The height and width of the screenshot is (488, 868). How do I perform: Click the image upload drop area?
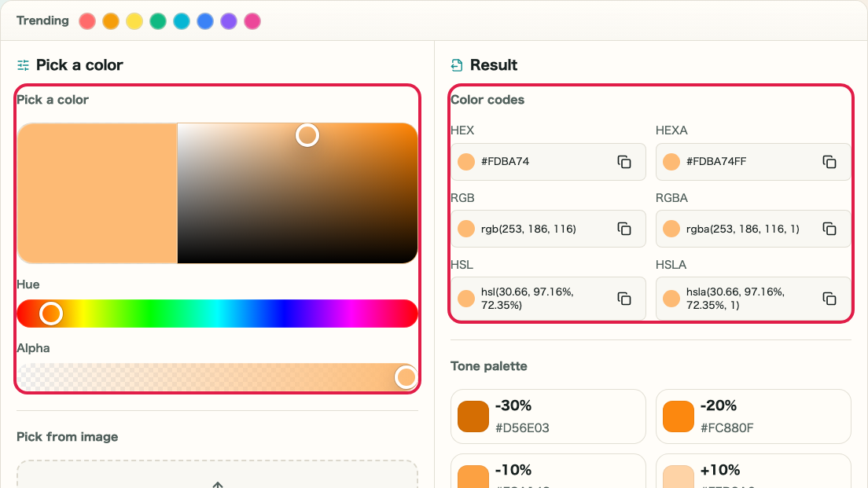(218, 474)
